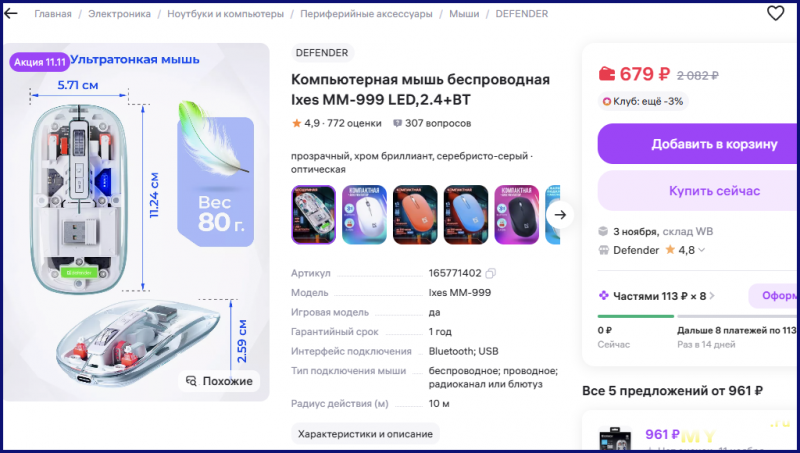Go to Электроника breadcrumb

coord(119,14)
